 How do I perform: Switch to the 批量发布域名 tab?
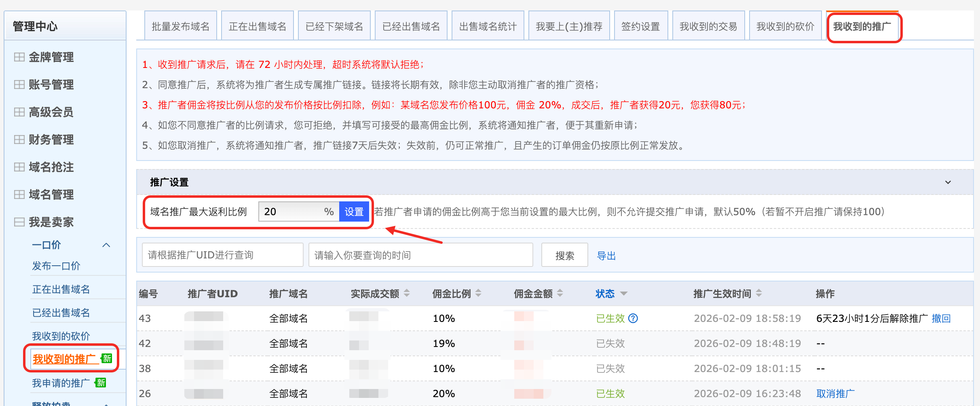(180, 27)
